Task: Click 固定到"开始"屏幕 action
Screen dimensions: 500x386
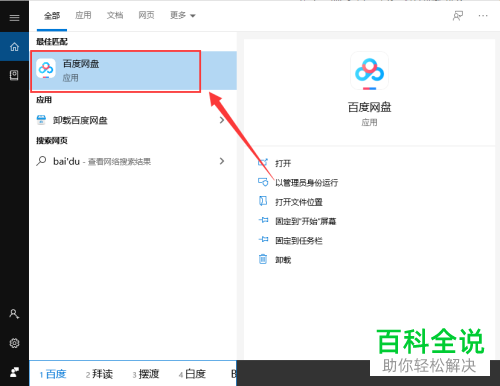Action: [x=306, y=221]
